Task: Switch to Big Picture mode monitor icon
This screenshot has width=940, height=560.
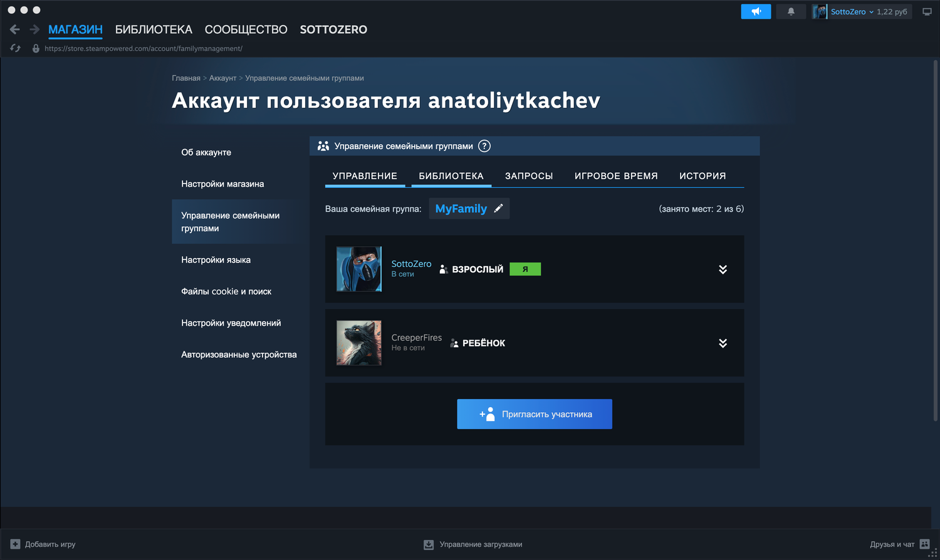Action: [x=927, y=11]
